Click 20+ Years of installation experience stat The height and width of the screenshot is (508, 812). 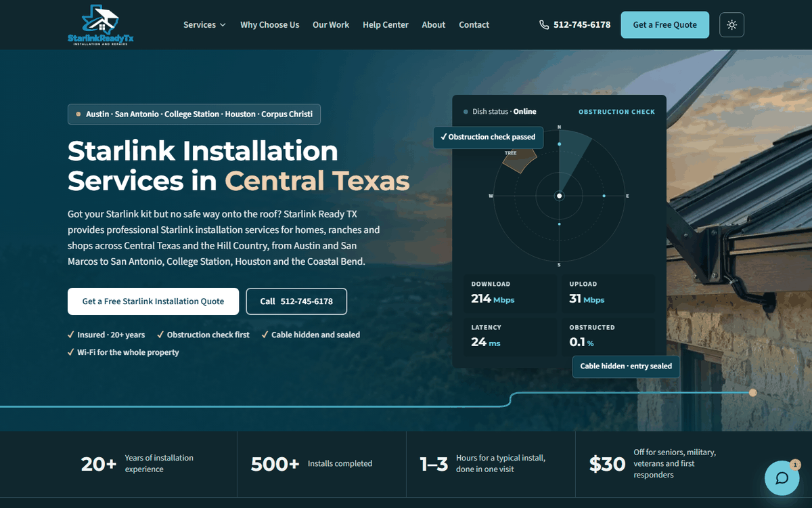[x=152, y=464]
